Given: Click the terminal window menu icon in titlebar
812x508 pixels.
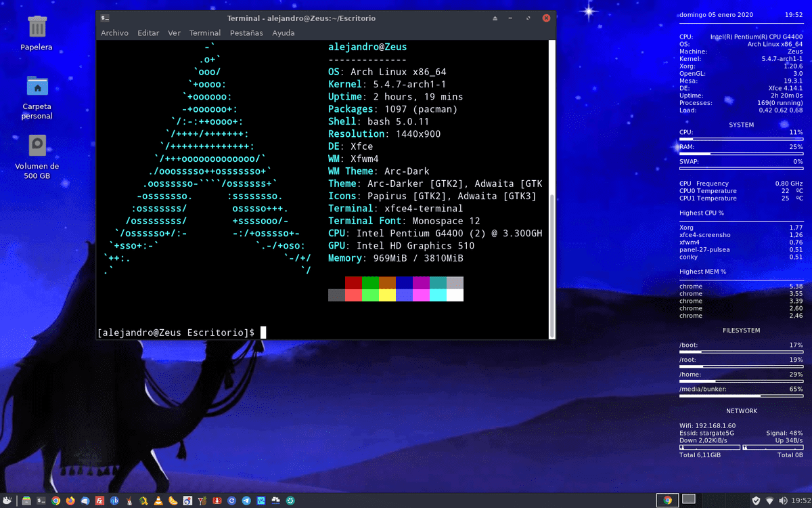Looking at the screenshot, I should 104,18.
